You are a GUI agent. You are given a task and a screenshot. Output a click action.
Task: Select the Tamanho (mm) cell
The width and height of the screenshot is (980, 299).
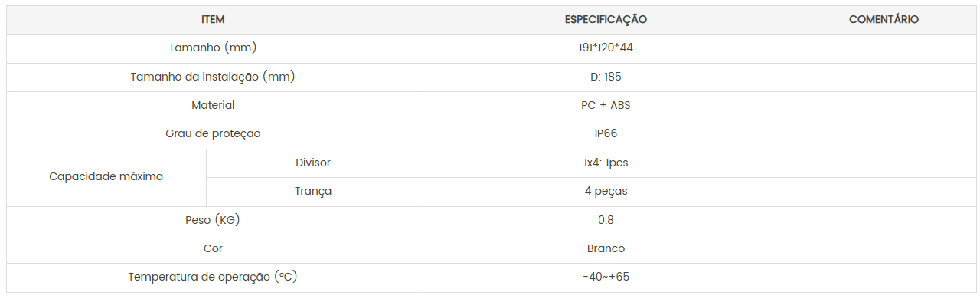213,48
